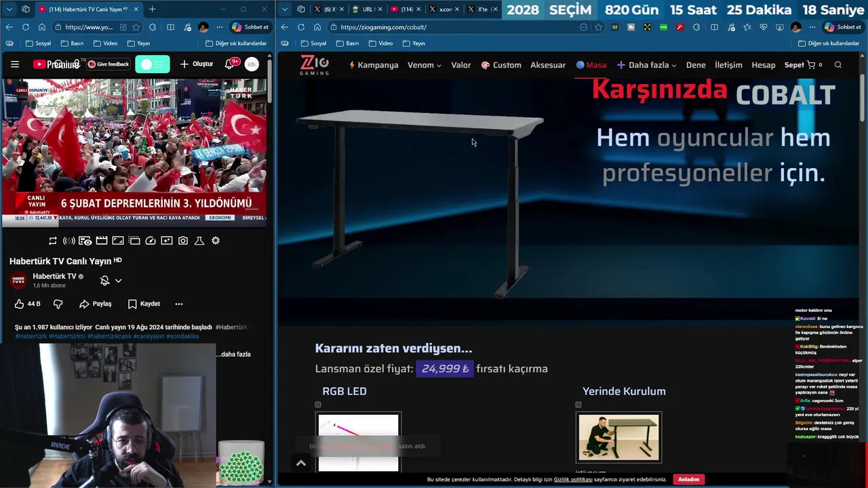Screen dimensions: 868x488
Task: Click the Oluştur create button
Action: [197, 64]
